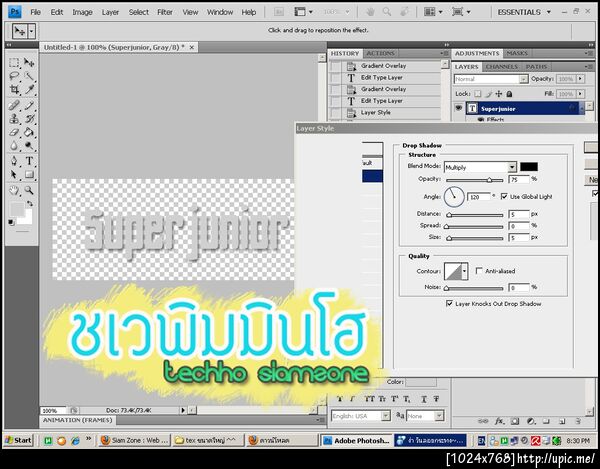The width and height of the screenshot is (600, 469).
Task: Open the Layer menu
Action: click(x=110, y=12)
